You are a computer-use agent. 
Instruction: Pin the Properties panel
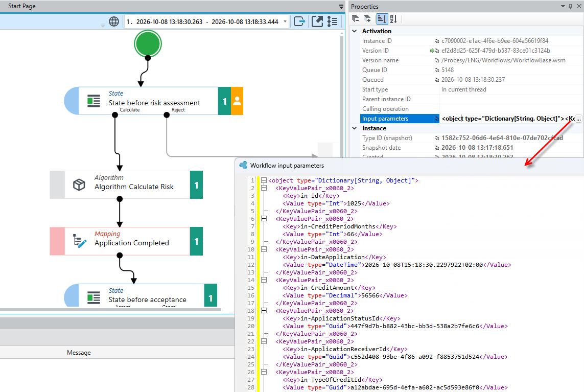pyautogui.click(x=571, y=6)
